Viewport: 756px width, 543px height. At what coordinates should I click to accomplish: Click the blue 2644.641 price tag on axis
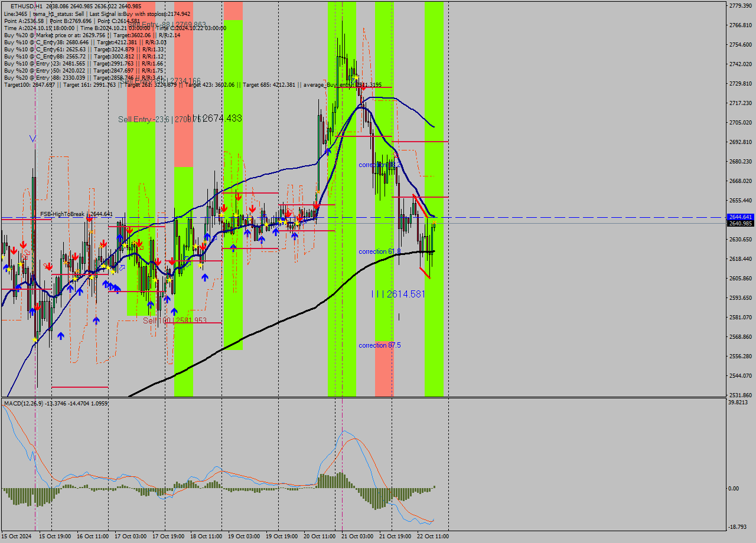pyautogui.click(x=741, y=217)
